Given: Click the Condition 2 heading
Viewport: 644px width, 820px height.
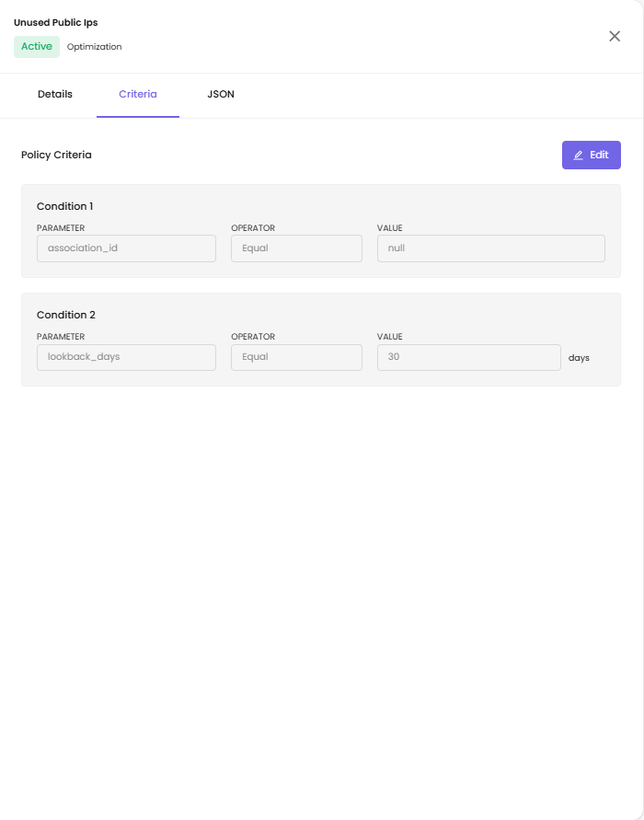Looking at the screenshot, I should (65, 315).
